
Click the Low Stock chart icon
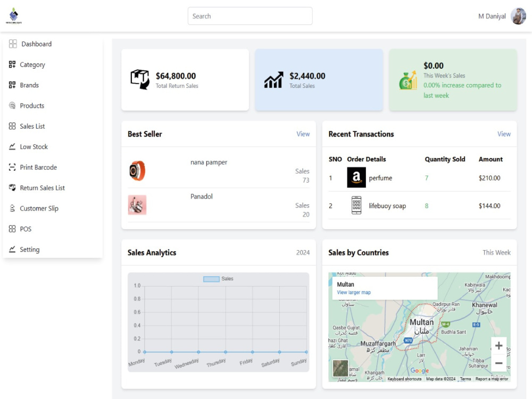click(12, 147)
